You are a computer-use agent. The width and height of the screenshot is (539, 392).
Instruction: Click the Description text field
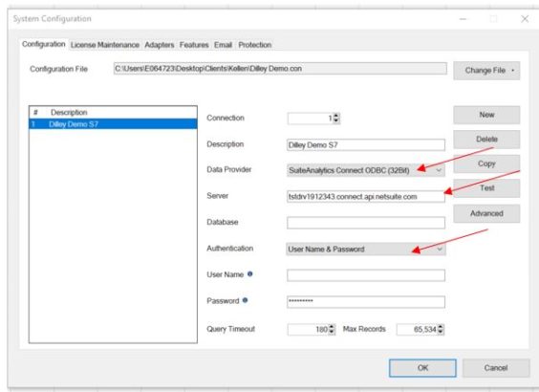pyautogui.click(x=366, y=144)
